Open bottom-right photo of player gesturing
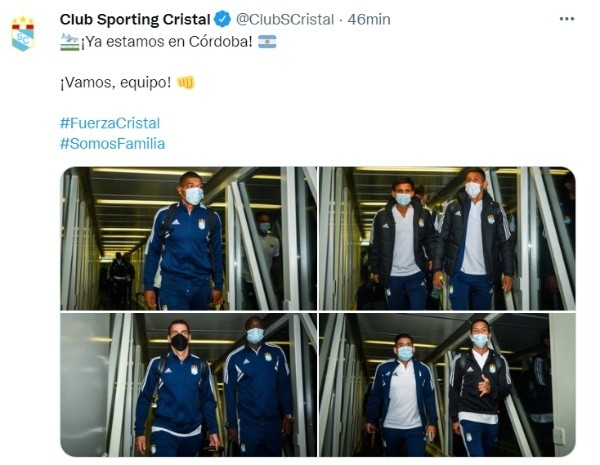This screenshot has width=600, height=465. click(x=447, y=385)
